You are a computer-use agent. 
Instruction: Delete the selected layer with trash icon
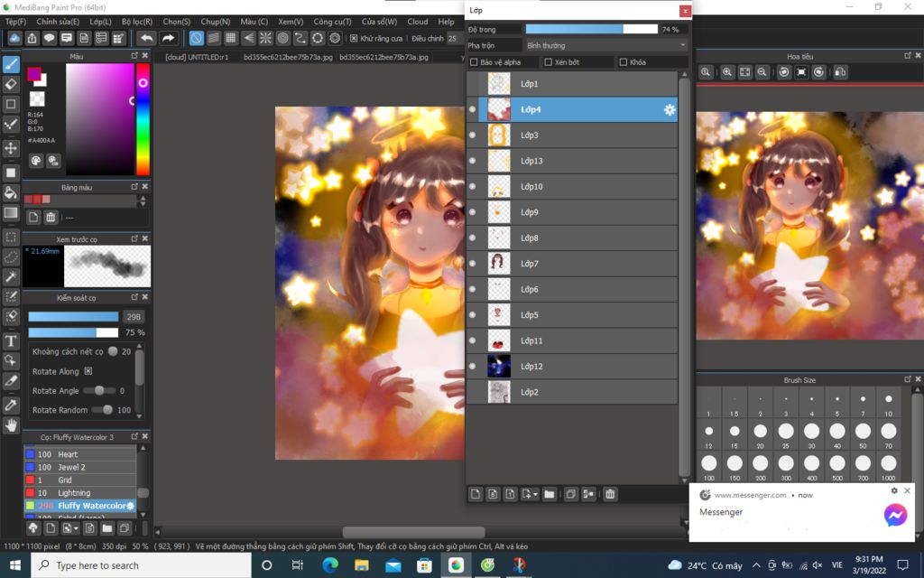pyautogui.click(x=610, y=494)
